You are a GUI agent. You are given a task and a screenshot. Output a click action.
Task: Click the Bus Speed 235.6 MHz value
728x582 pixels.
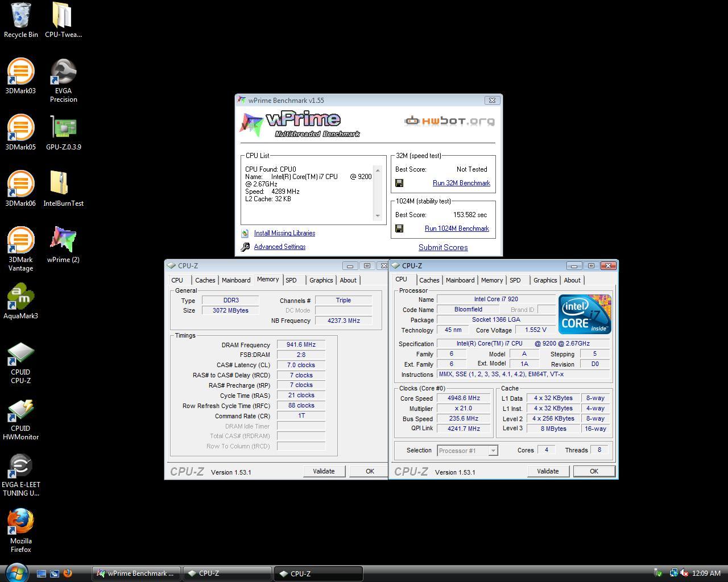point(464,418)
